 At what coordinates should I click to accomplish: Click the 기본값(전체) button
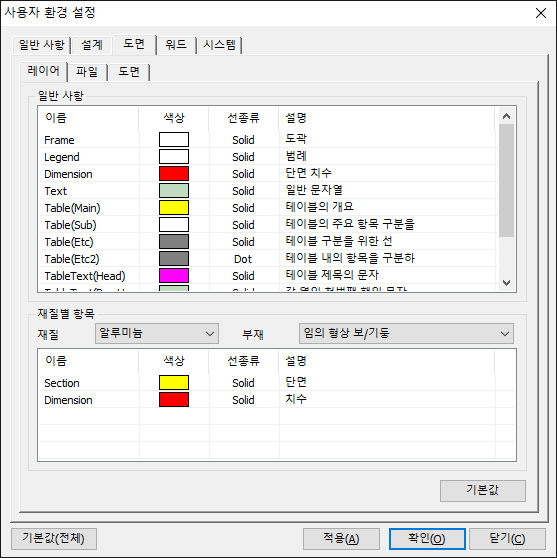(x=54, y=538)
